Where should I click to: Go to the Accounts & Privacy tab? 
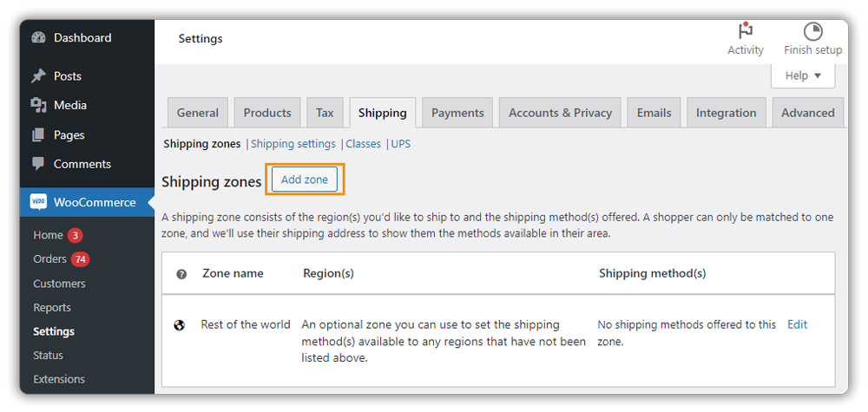tap(560, 113)
